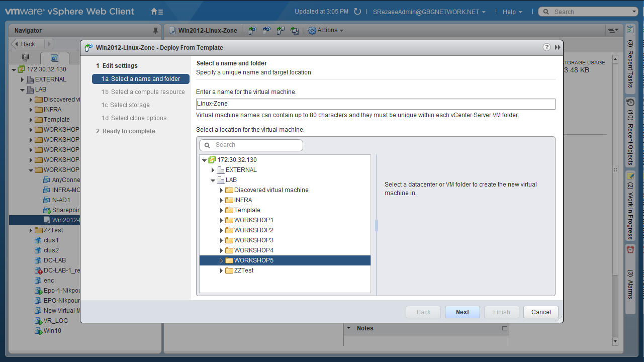
Task: Expand WORKSHOP5 folder in location tree
Action: (x=221, y=260)
